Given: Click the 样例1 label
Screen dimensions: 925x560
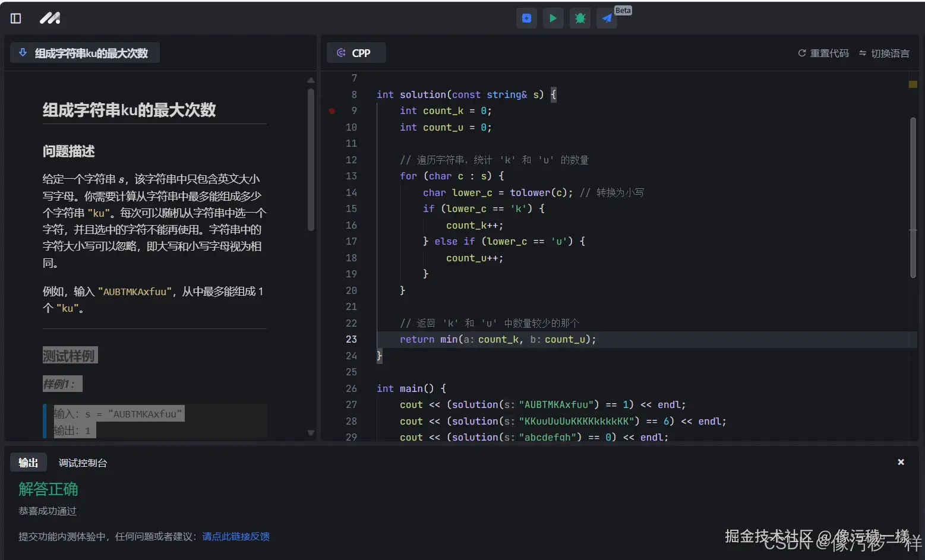Looking at the screenshot, I should pos(62,384).
